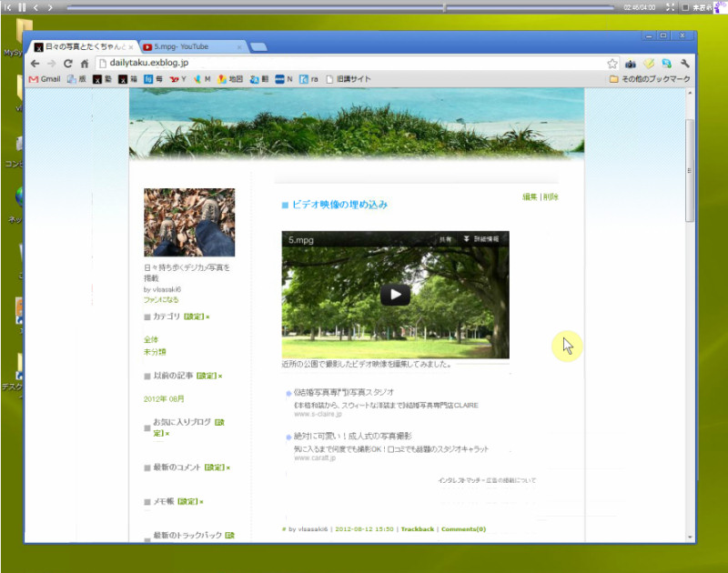The height and width of the screenshot is (573, 728).
Task: Open the Yahoo Y bookmark
Action: [177, 79]
